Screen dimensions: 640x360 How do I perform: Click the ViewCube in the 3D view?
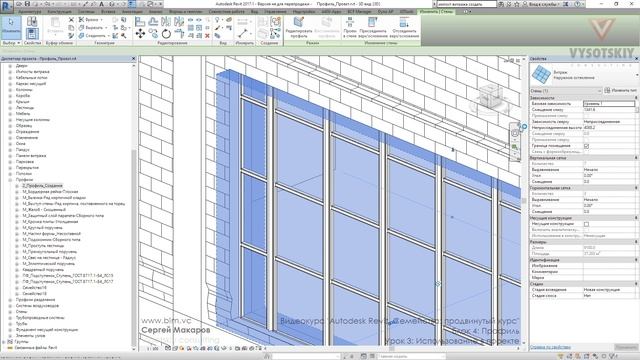(x=490, y=97)
